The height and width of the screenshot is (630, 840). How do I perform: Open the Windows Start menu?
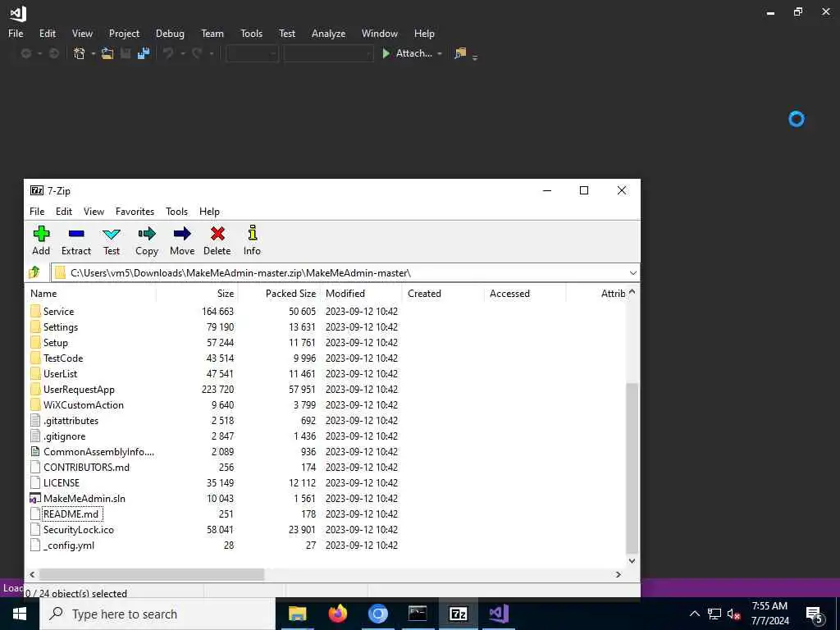click(x=20, y=614)
